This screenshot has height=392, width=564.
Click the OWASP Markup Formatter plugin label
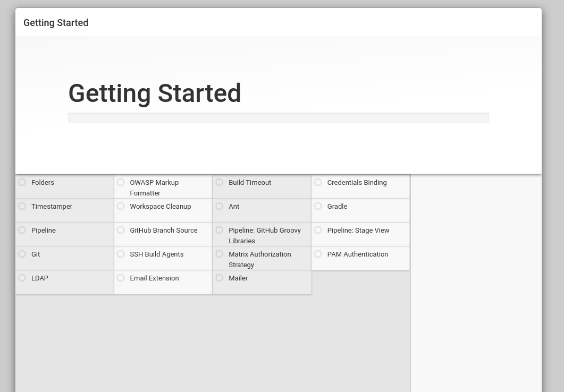click(154, 188)
